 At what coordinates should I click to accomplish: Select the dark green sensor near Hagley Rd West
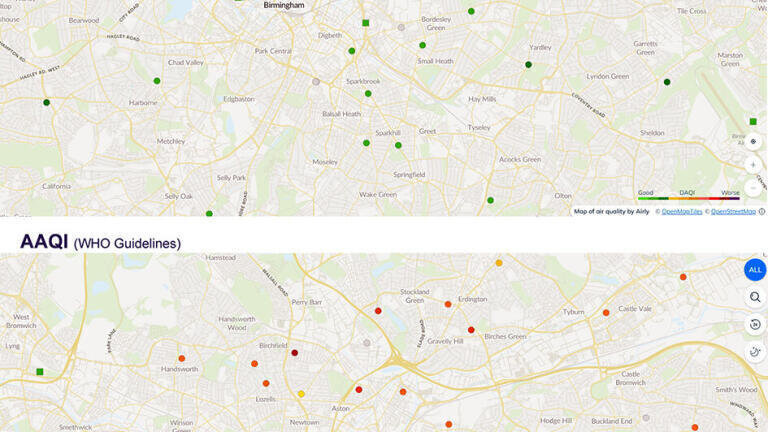pyautogui.click(x=47, y=102)
